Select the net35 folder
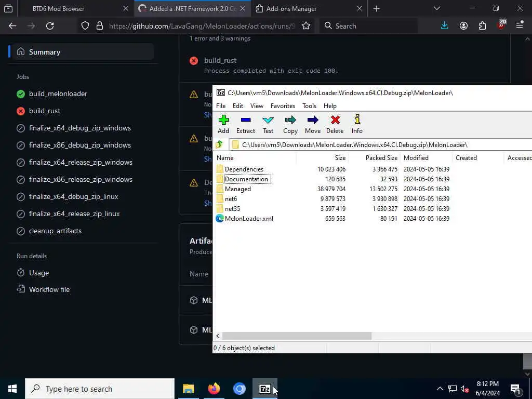This screenshot has width=532, height=399. [232, 208]
